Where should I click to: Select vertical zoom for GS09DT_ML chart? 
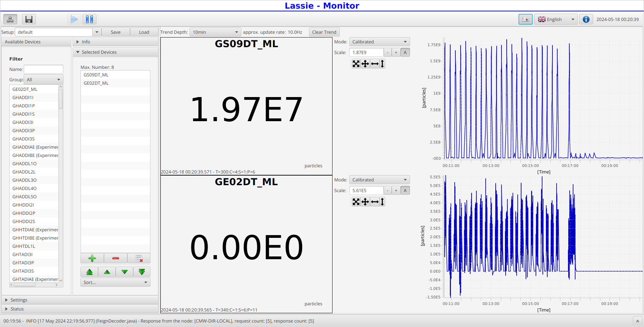point(382,64)
